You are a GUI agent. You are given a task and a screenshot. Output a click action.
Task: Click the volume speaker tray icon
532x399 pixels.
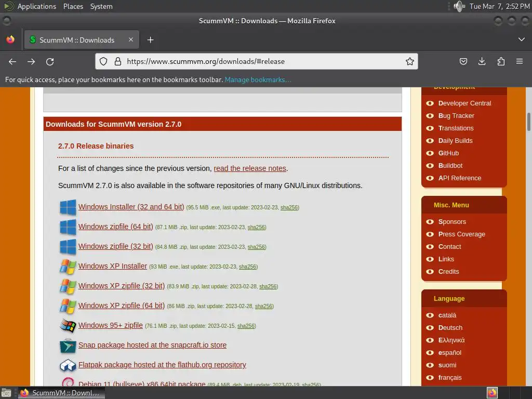click(459, 6)
